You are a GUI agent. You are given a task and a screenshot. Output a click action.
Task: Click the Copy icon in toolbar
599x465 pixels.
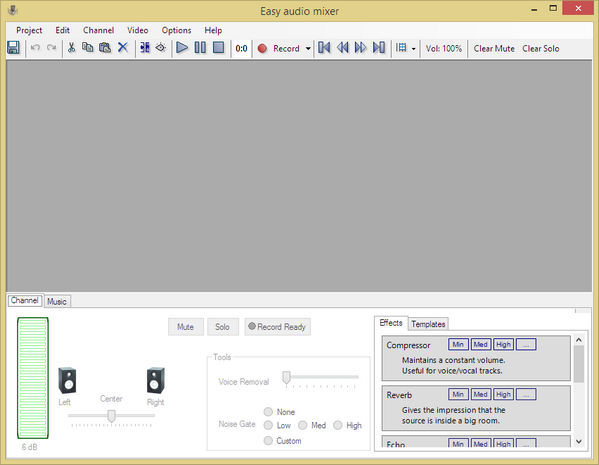[88, 48]
